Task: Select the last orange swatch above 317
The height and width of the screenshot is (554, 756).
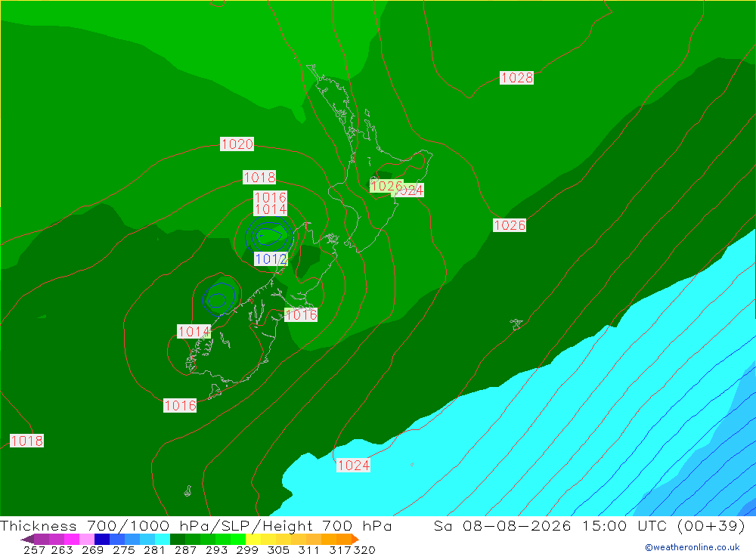Action: coord(344,539)
